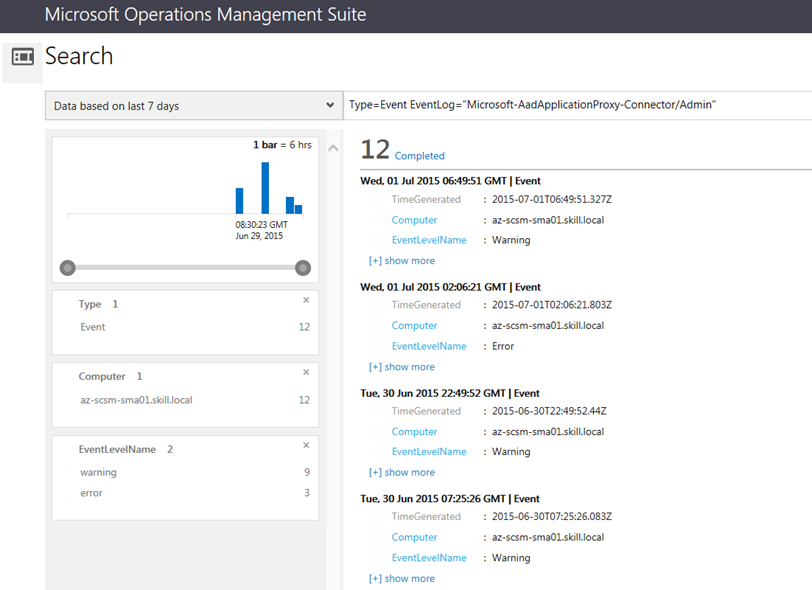Click the timestamp value '2015-06-30T22:49:52.44Z'

tap(549, 411)
